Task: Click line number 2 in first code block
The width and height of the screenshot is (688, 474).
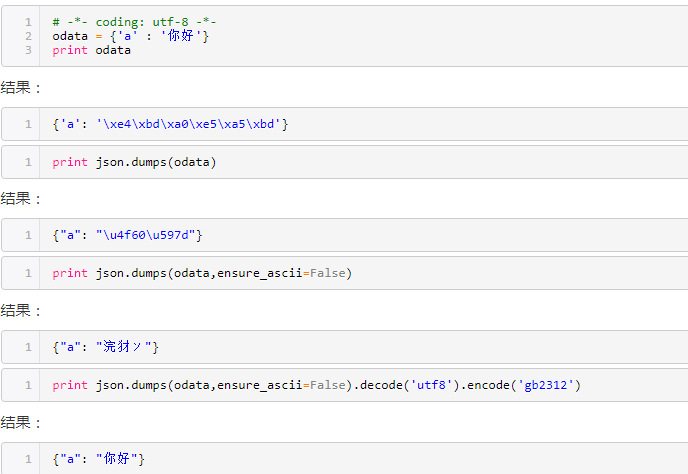Action: tap(28, 36)
